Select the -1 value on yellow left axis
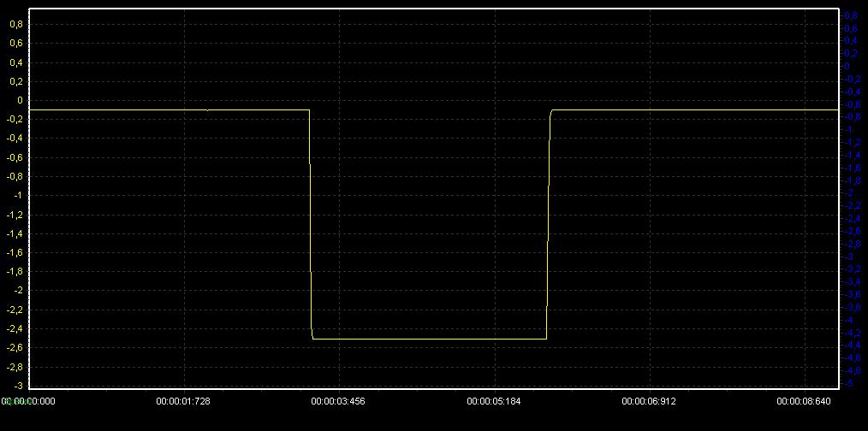This screenshot has width=868, height=431. pyautogui.click(x=17, y=195)
